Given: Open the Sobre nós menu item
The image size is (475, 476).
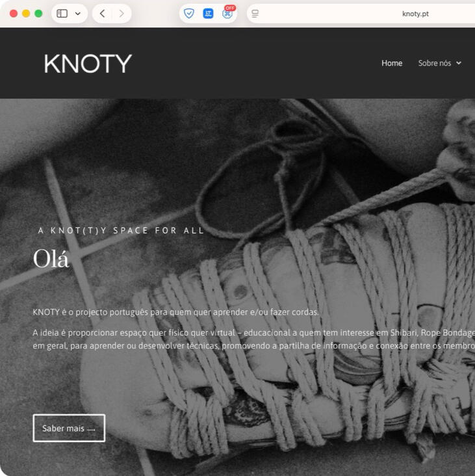Looking at the screenshot, I should tap(434, 63).
